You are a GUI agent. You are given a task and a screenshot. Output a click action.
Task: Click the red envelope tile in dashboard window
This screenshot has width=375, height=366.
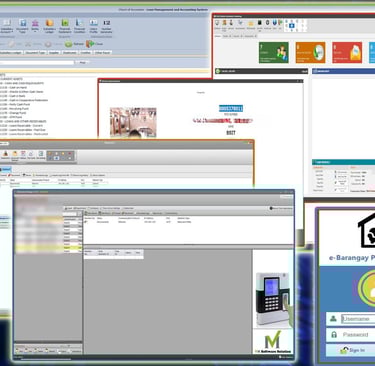tap(347, 52)
